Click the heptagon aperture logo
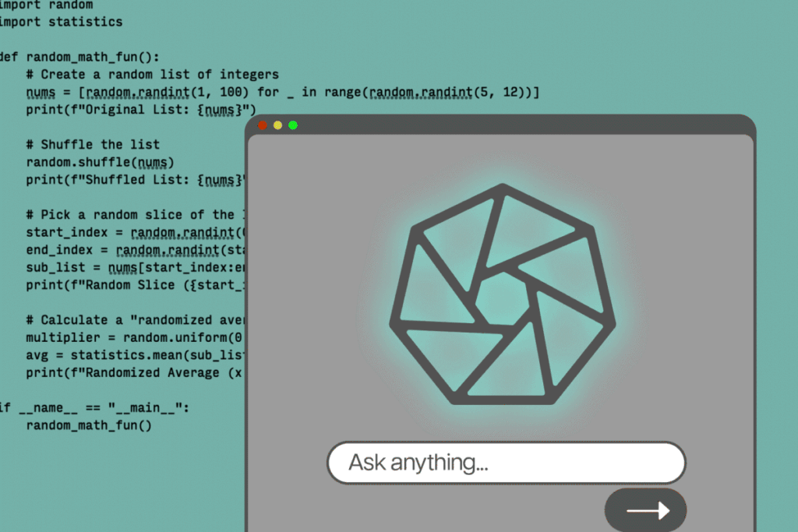Viewport: 798px width, 532px height. pyautogui.click(x=503, y=294)
